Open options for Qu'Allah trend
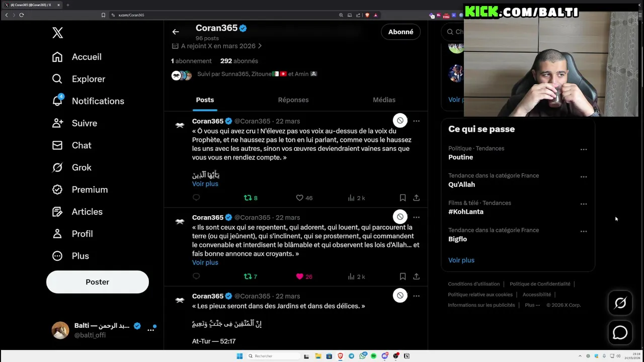644x362 pixels. tap(584, 176)
